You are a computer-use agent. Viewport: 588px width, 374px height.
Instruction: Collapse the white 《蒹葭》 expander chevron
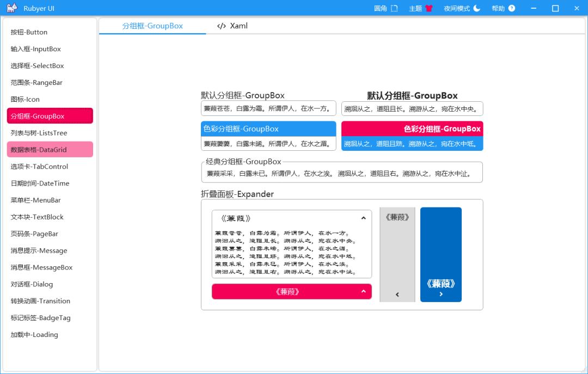click(x=363, y=217)
